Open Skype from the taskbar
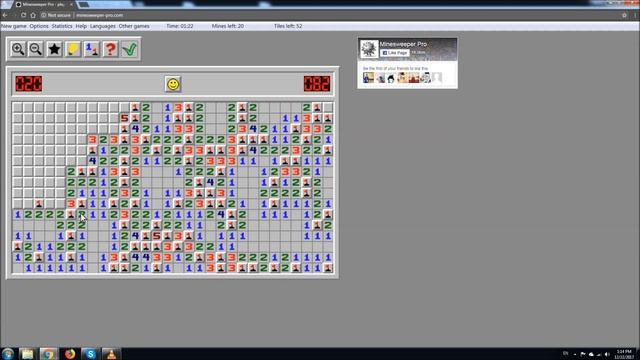This screenshot has height=360, width=640. pos(90,353)
